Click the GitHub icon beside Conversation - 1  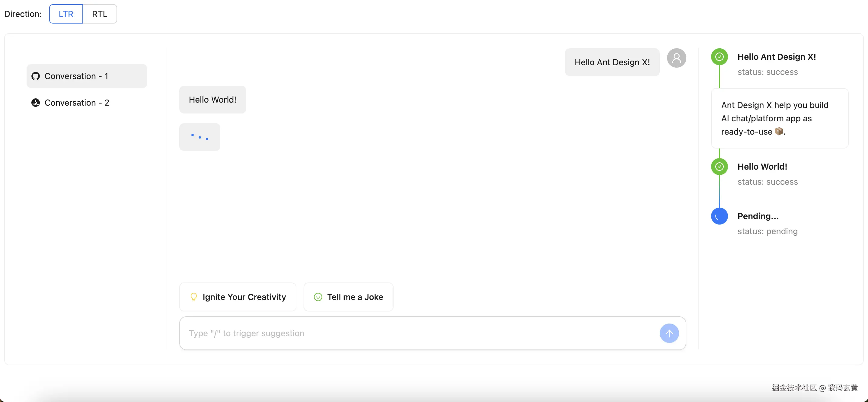tap(35, 76)
